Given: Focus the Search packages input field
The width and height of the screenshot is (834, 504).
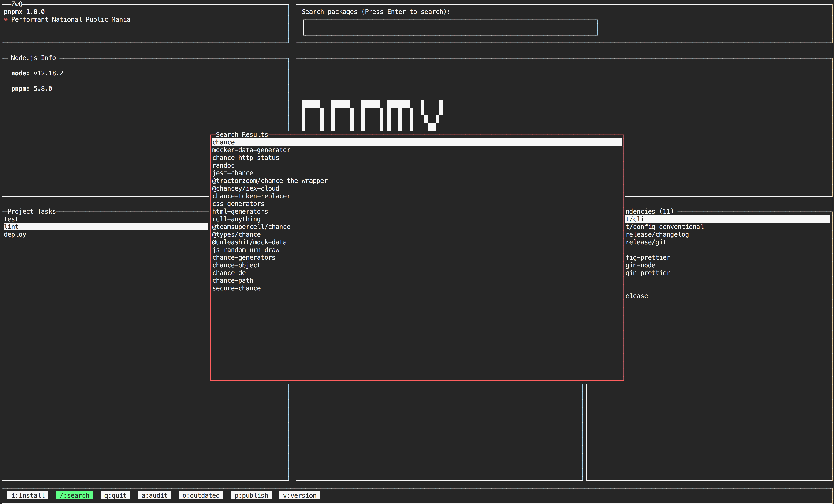Looking at the screenshot, I should (x=450, y=27).
